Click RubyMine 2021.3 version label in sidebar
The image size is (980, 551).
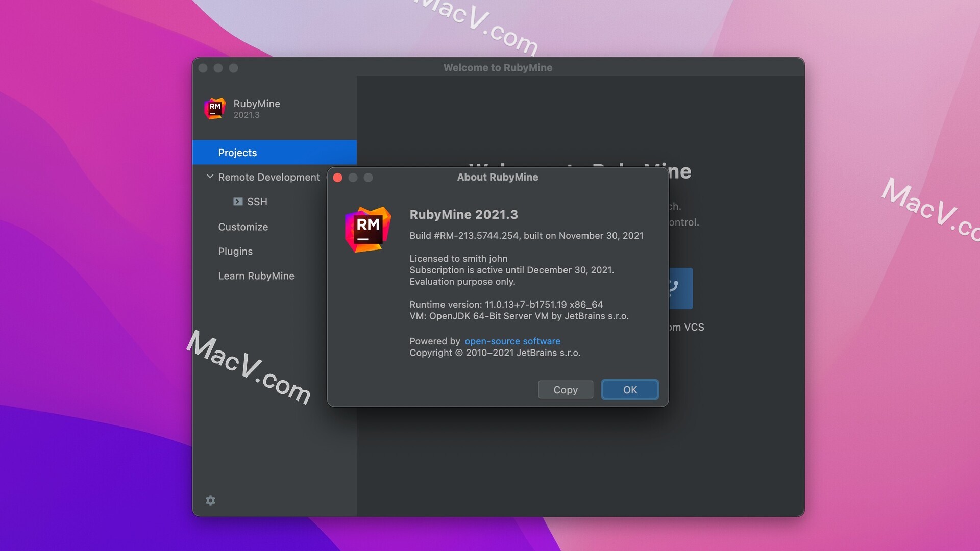(247, 115)
